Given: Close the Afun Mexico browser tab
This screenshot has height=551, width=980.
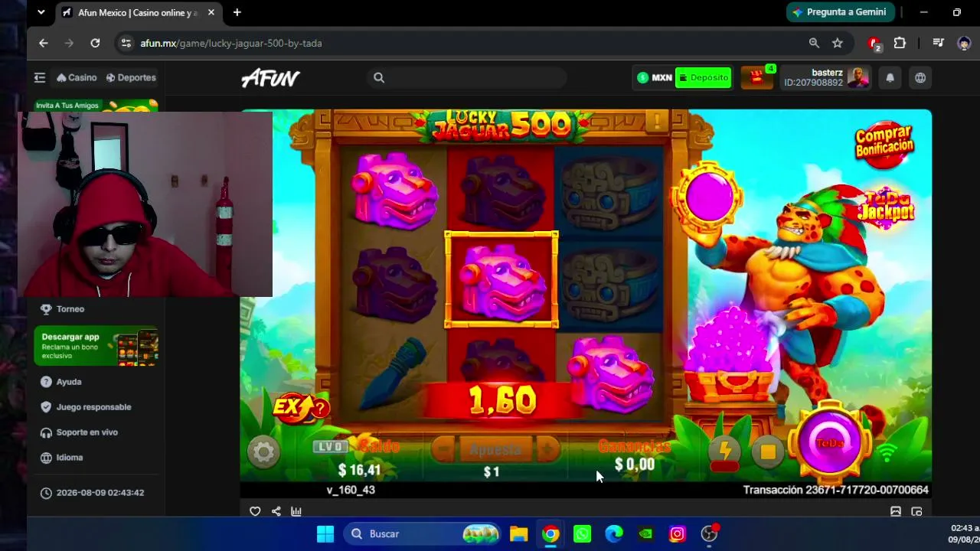Looking at the screenshot, I should pyautogui.click(x=211, y=12).
